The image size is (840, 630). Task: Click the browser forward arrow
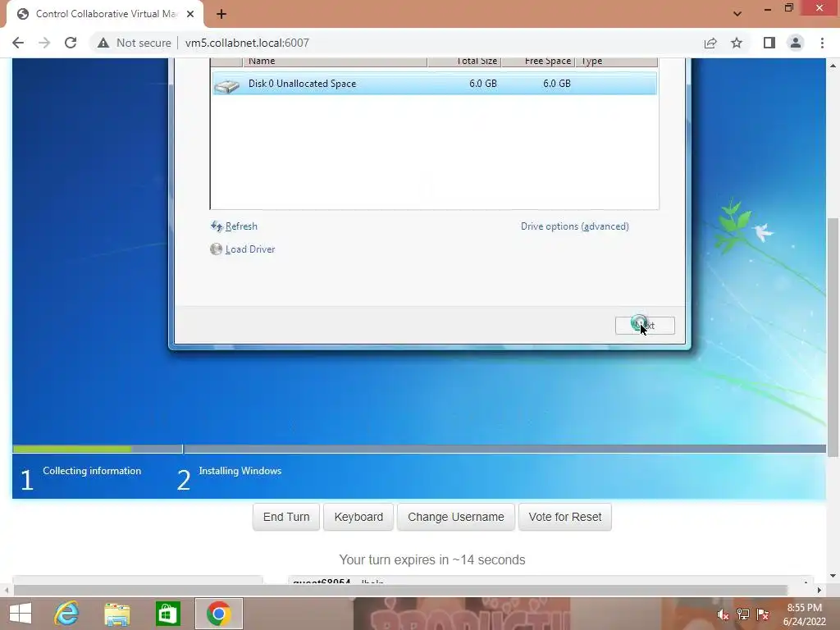pyautogui.click(x=44, y=43)
